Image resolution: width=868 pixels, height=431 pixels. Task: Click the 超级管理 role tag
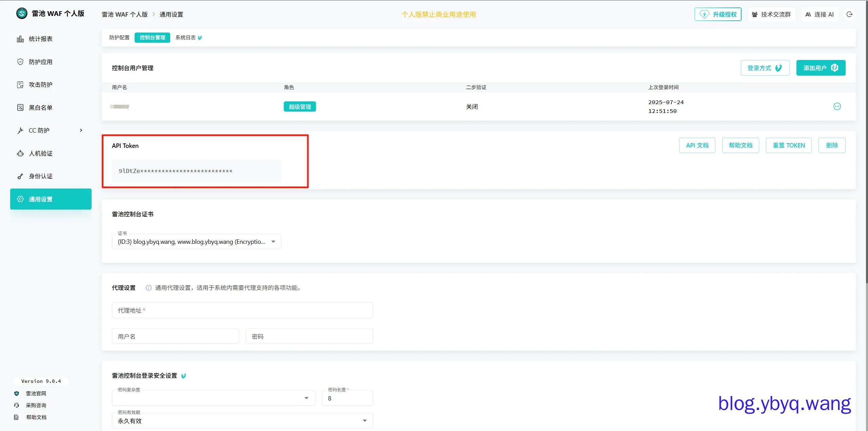pyautogui.click(x=300, y=107)
